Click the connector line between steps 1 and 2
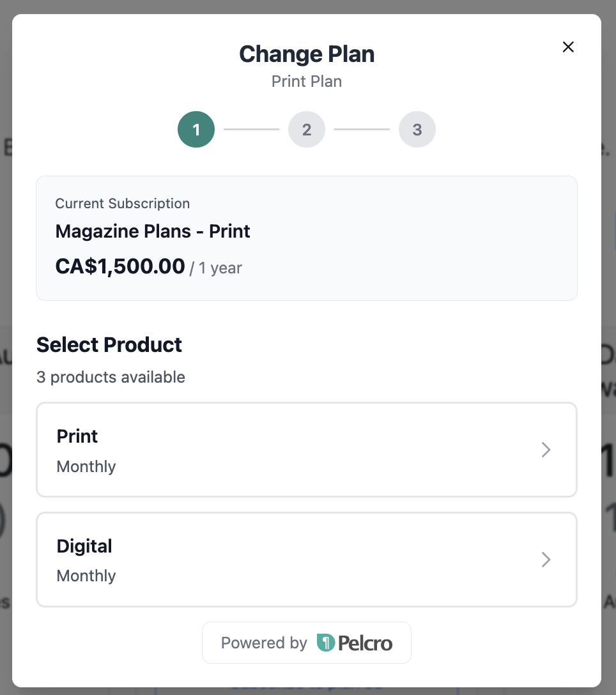Screen dimensions: 616x695 point(251,130)
